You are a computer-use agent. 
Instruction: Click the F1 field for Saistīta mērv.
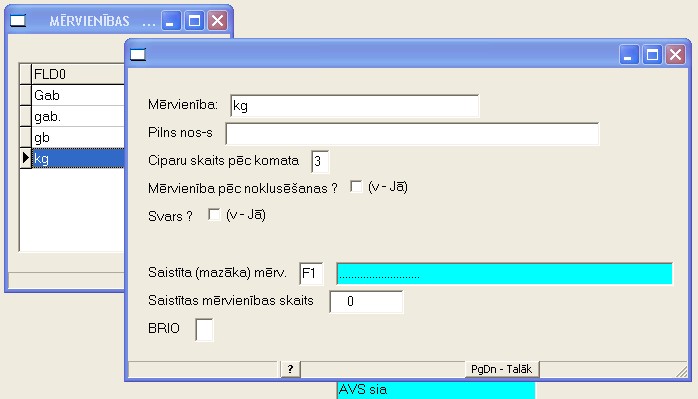pyautogui.click(x=311, y=273)
